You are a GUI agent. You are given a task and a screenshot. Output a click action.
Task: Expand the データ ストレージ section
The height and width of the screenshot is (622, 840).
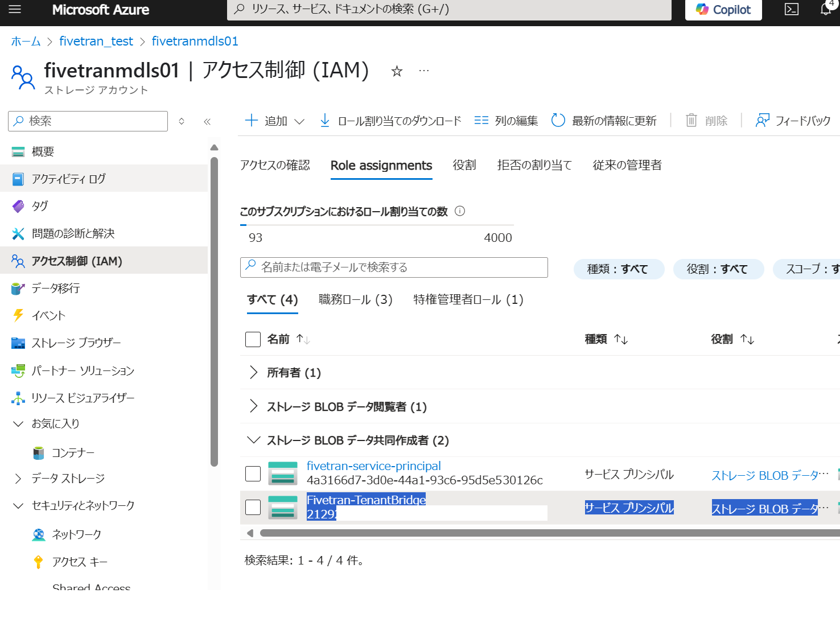[x=18, y=479]
